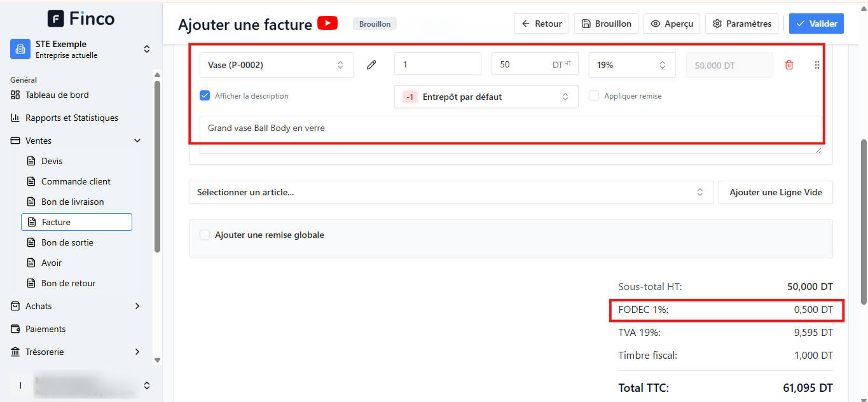Viewport: 868px width, 402px height.
Task: Open the 19% tax rate dropdown
Action: [x=632, y=65]
